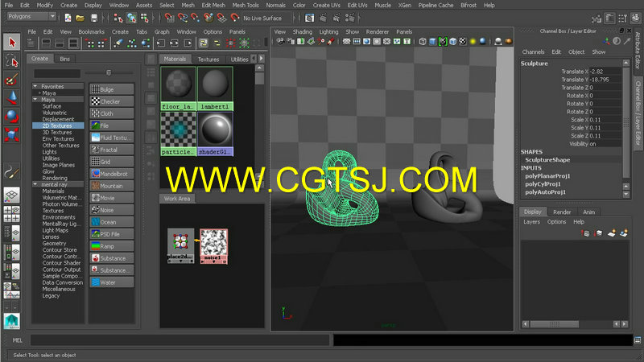Click Hypershade clear graph brush icon
Image resolution: width=644 pixels, height=362 pixels.
[x=118, y=43]
